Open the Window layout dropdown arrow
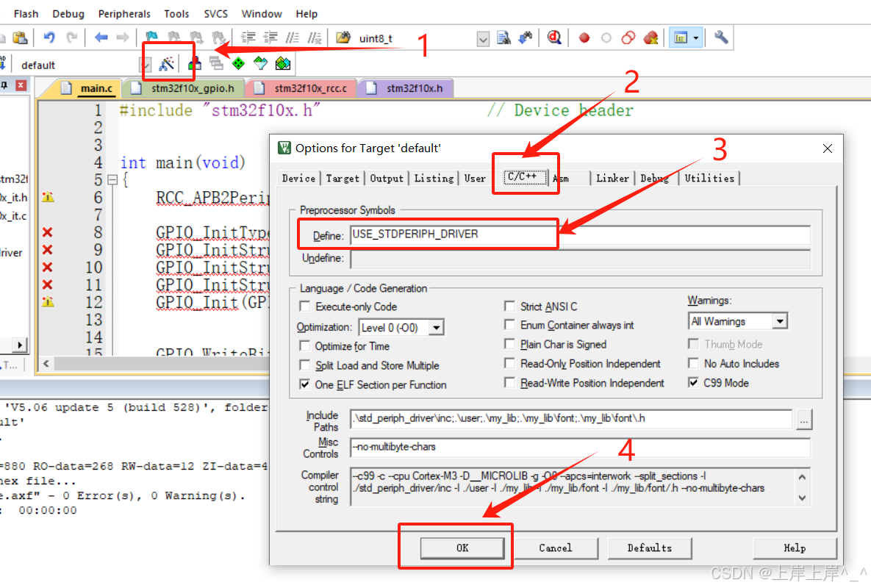871x588 pixels. pyautogui.click(x=696, y=37)
